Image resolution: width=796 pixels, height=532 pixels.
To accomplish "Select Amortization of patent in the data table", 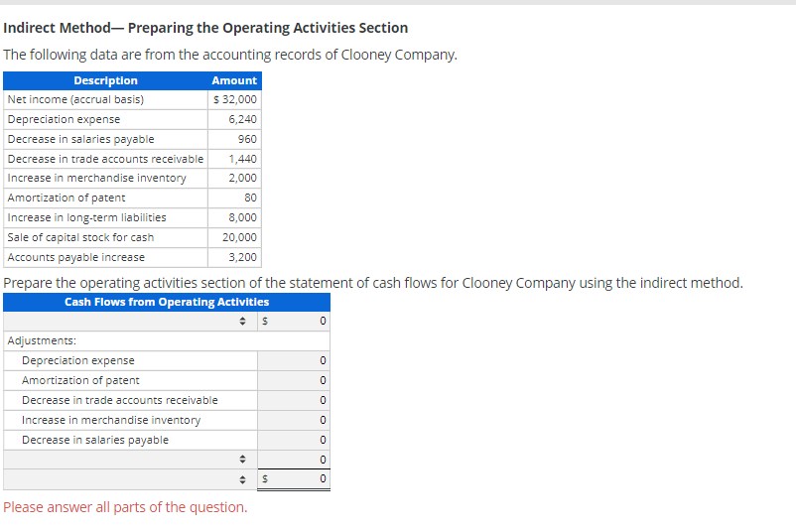I will 105,198.
